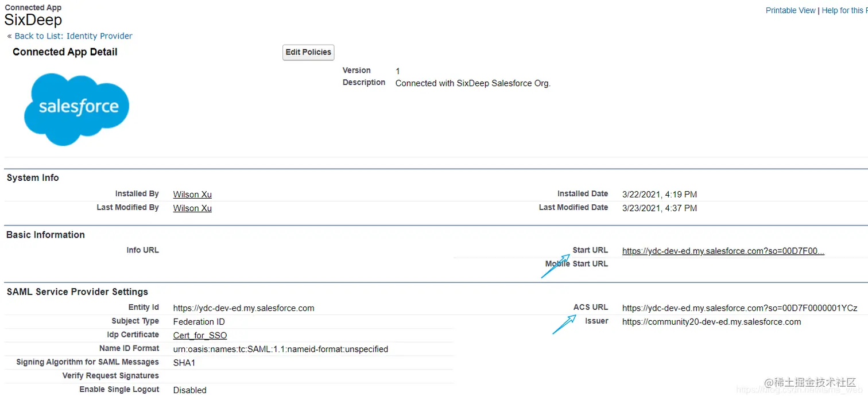Click the Version label

356,71
